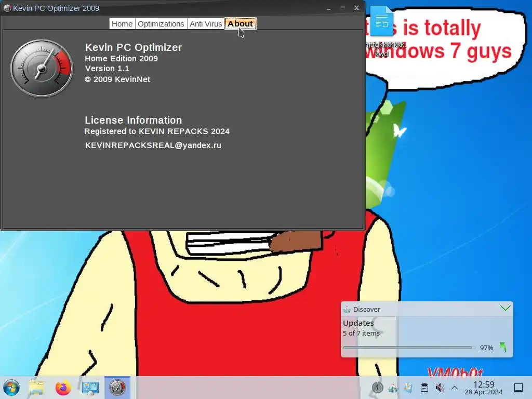532x399 pixels.
Task: Click the '5 of 7 items' text
Action: 361,333
